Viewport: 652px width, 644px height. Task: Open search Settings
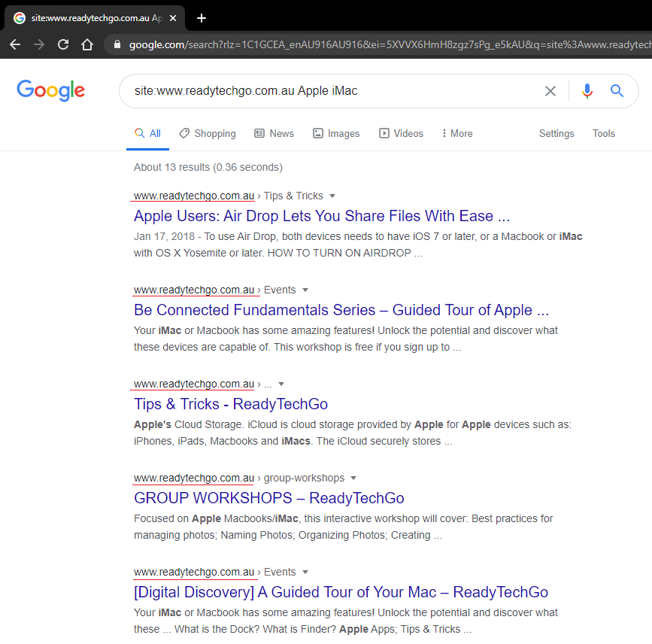556,134
